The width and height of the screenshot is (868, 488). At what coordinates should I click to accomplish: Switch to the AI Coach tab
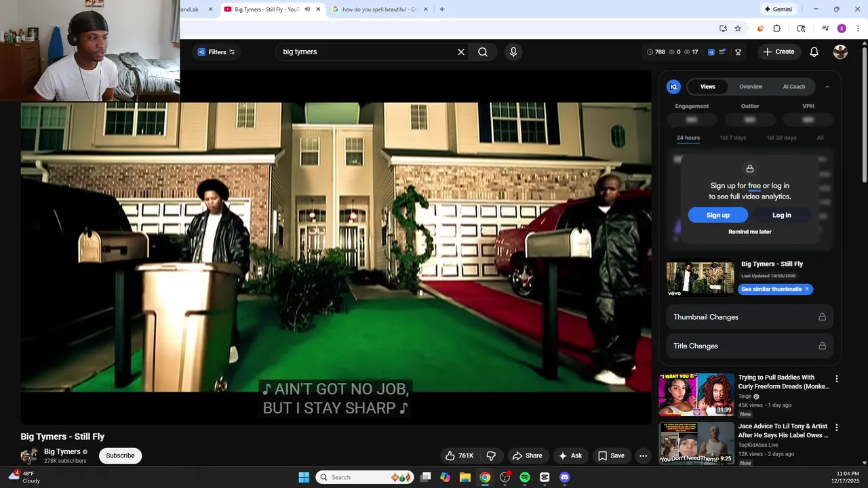pyautogui.click(x=793, y=87)
